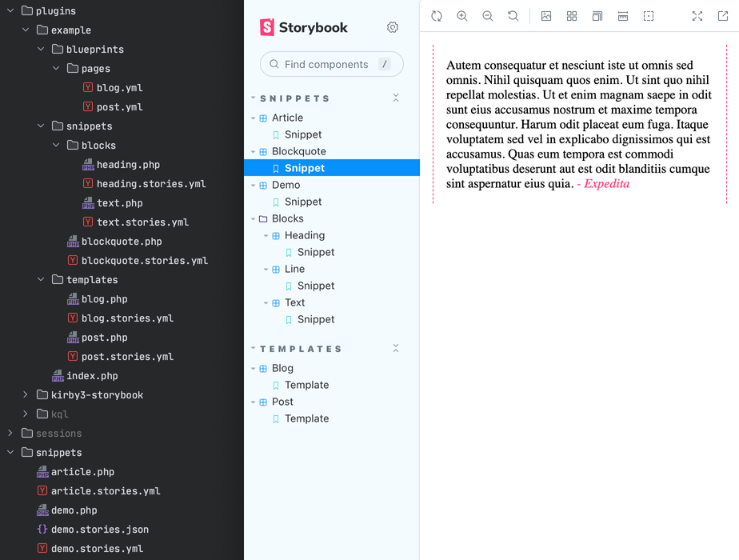Collapse the Blocks folder in sidebar
The height and width of the screenshot is (560, 739).
287,218
